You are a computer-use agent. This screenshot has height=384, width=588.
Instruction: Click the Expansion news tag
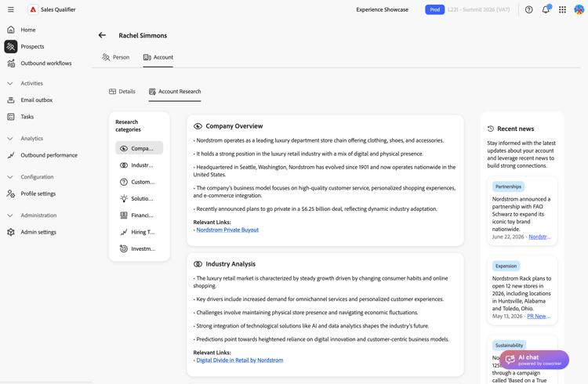click(506, 266)
